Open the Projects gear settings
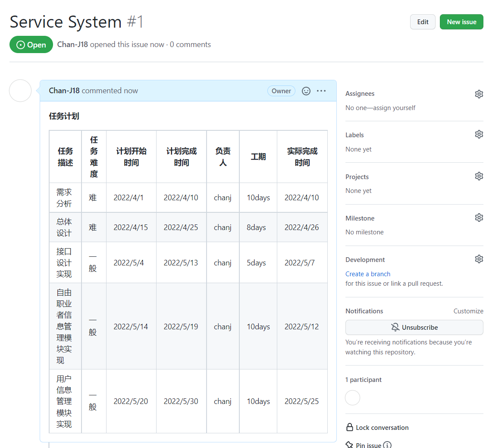The width and height of the screenshot is (486, 448). pos(479,176)
